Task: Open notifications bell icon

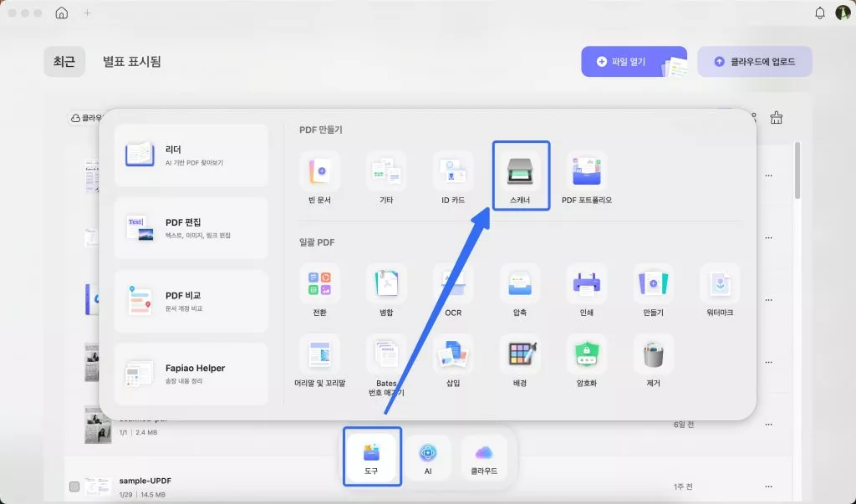Action: coord(819,13)
